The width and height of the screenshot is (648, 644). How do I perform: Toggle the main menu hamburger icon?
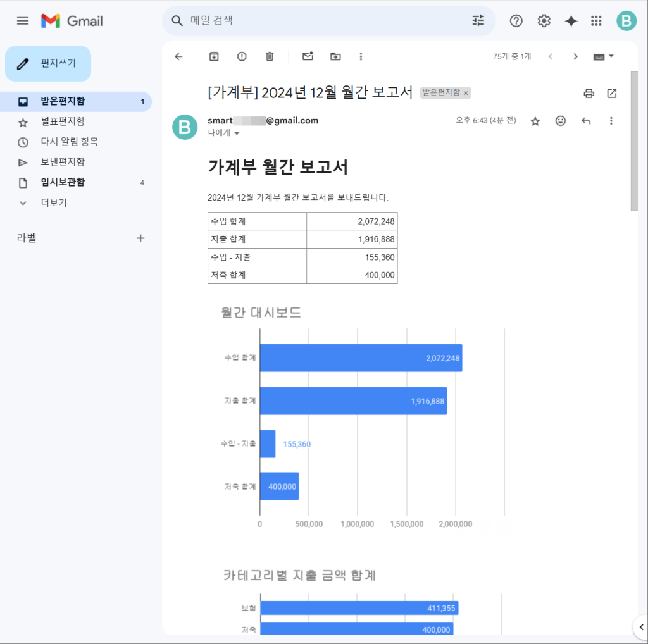tap(23, 21)
